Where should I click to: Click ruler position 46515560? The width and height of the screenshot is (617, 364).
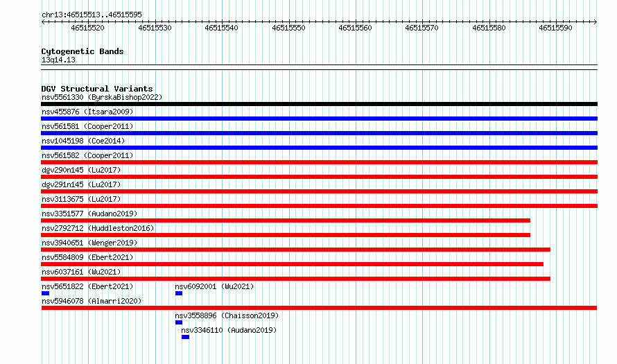tap(355, 28)
